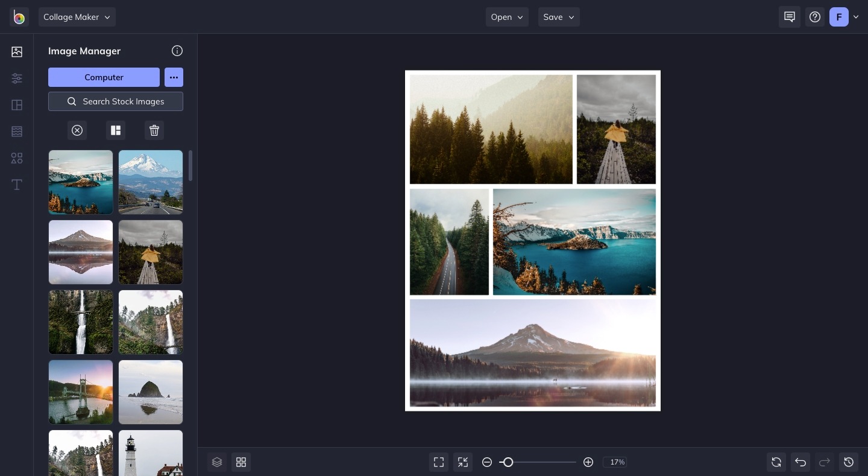Click the Undo arrow button
Screen dimensions: 868x476
[800, 462]
